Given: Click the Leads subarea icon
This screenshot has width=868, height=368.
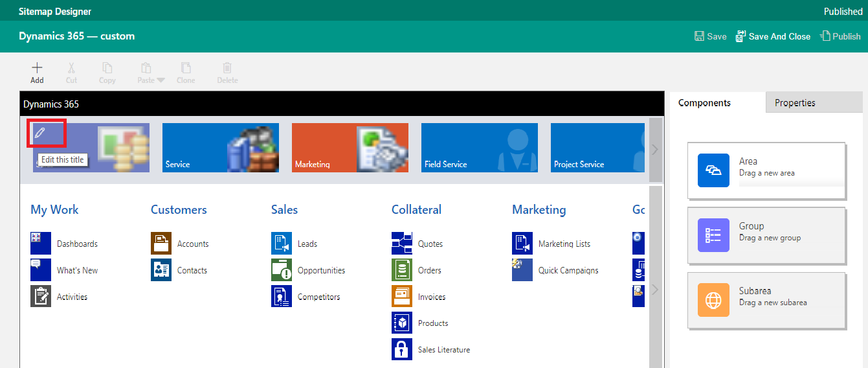Looking at the screenshot, I should (282, 244).
